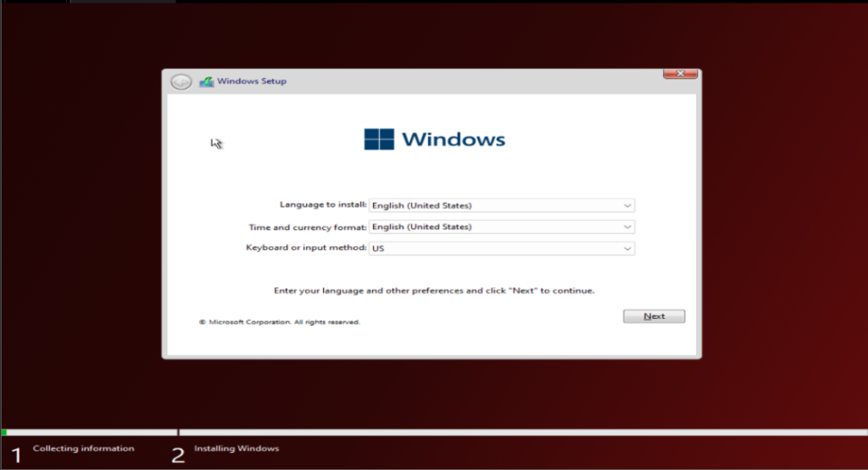The height and width of the screenshot is (470, 868).
Task: Click the "Language to install:" label
Action: tap(323, 204)
